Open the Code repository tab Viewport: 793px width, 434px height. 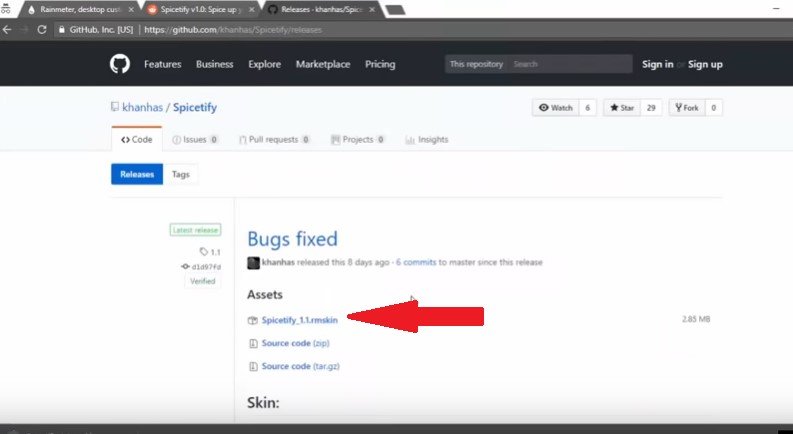[137, 140]
